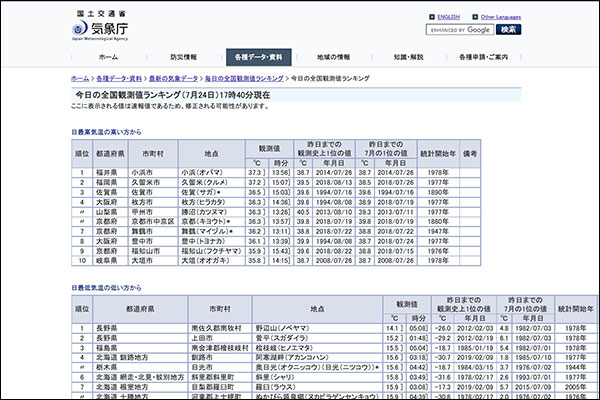
Task: Open the 各種申請・ご案内 navigation tab
Action: point(485,57)
